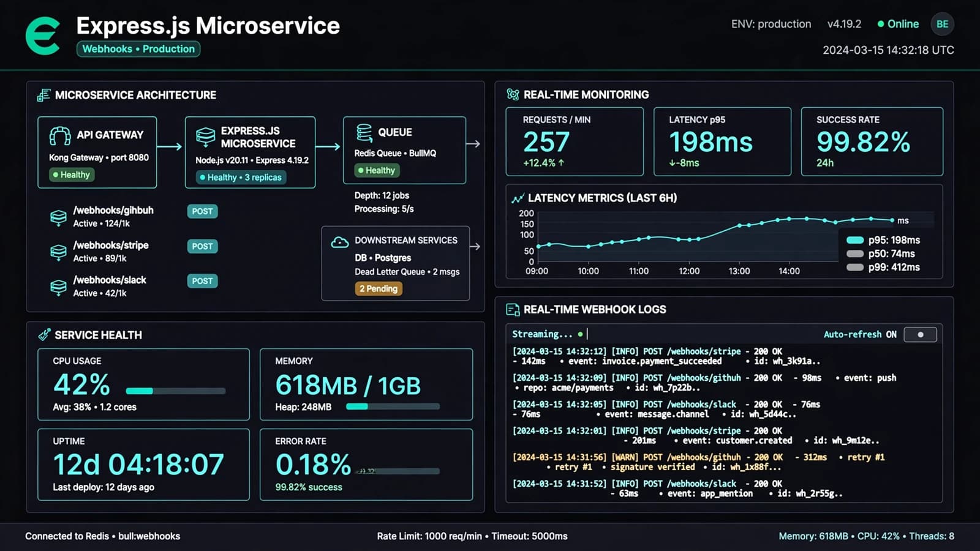The height and width of the screenshot is (551, 980).
Task: Click the Success Rate 99.82% value
Action: (863, 142)
